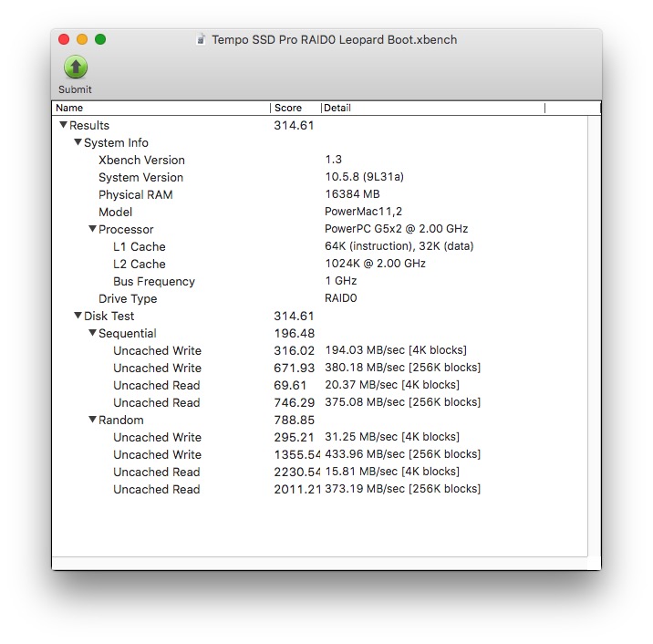
Task: Select the Physical RAM row
Action: 320,194
